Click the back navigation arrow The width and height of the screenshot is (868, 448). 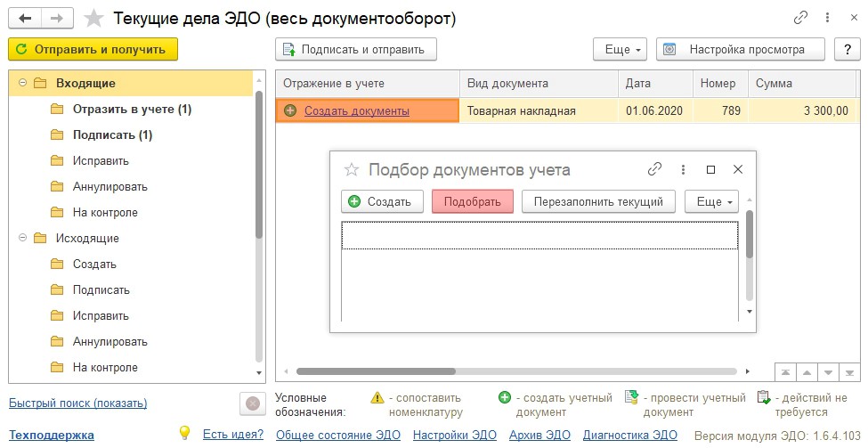pos(26,18)
